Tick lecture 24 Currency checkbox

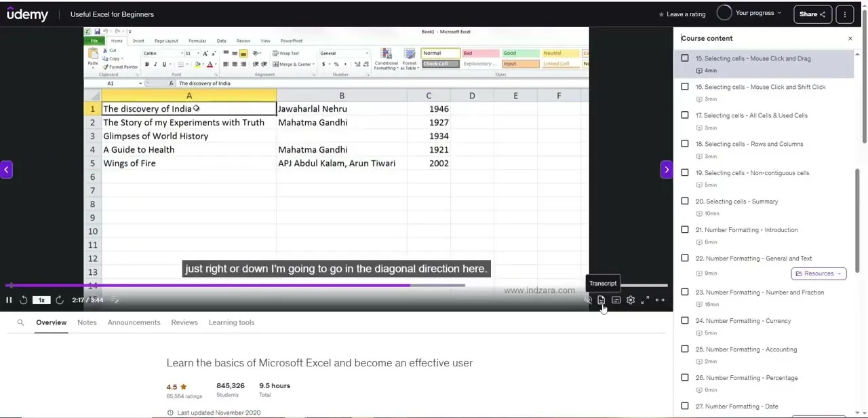click(685, 320)
